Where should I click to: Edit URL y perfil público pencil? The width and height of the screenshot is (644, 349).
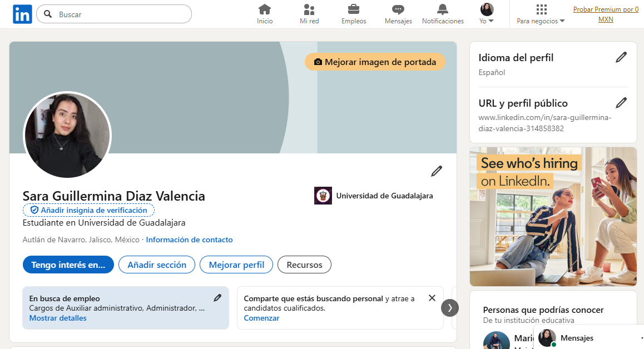pyautogui.click(x=621, y=103)
